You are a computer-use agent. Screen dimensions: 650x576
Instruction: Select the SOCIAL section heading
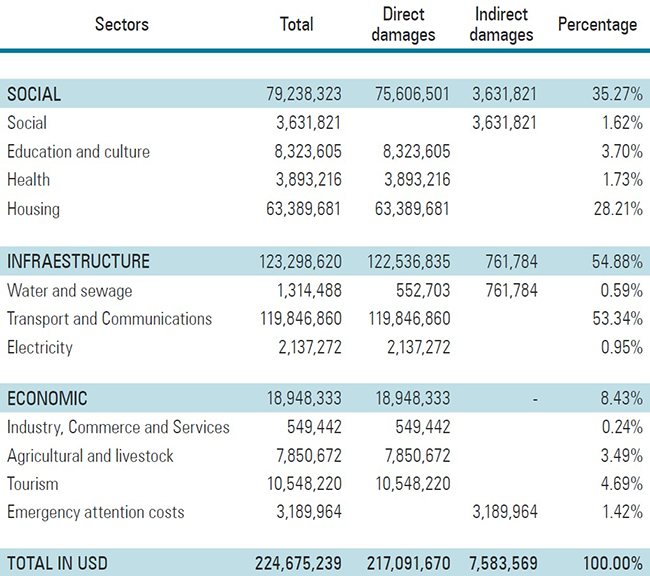click(x=34, y=95)
